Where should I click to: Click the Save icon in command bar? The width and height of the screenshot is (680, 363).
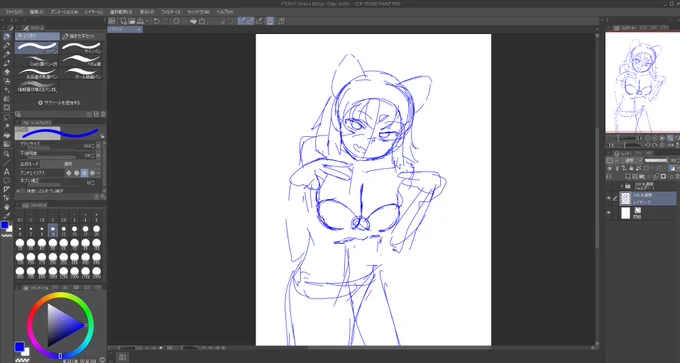coord(140,21)
